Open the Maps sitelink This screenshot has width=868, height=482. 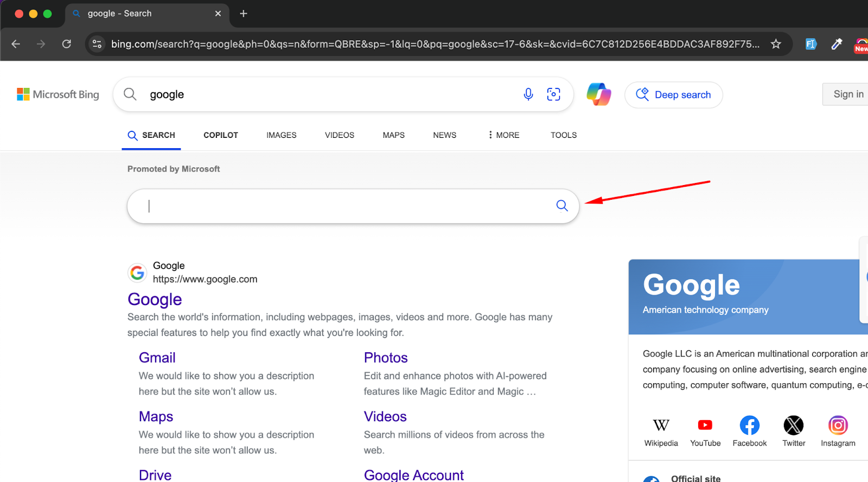(156, 416)
